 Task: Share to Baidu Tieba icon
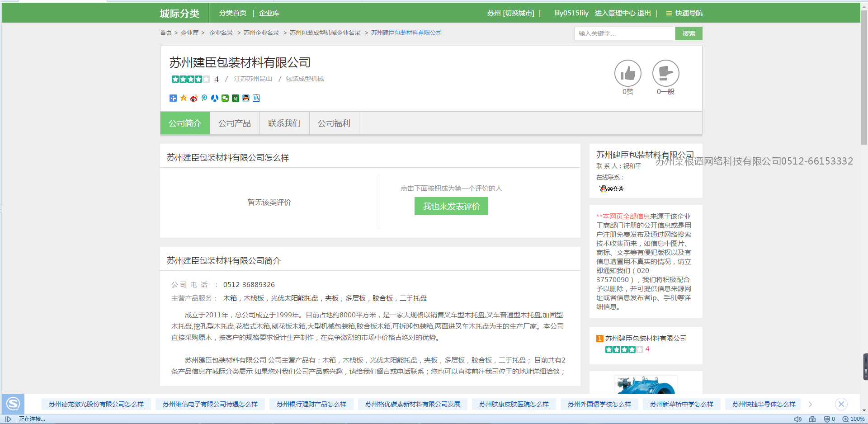[256, 98]
